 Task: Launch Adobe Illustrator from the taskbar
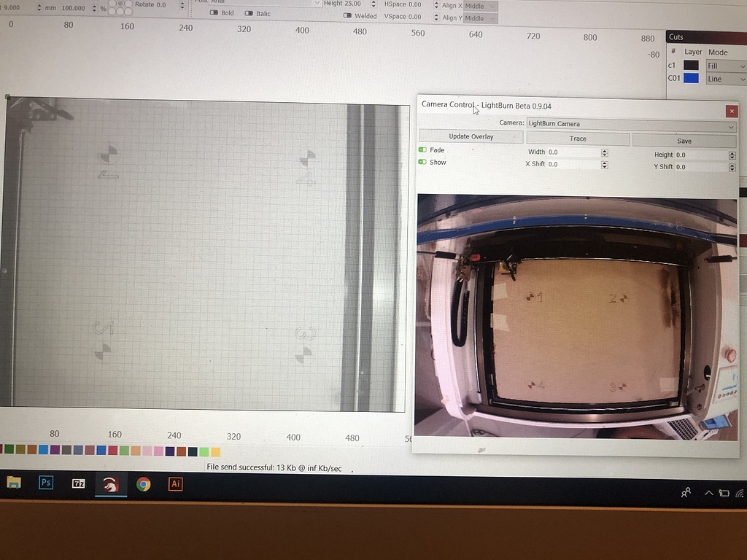[x=175, y=483]
